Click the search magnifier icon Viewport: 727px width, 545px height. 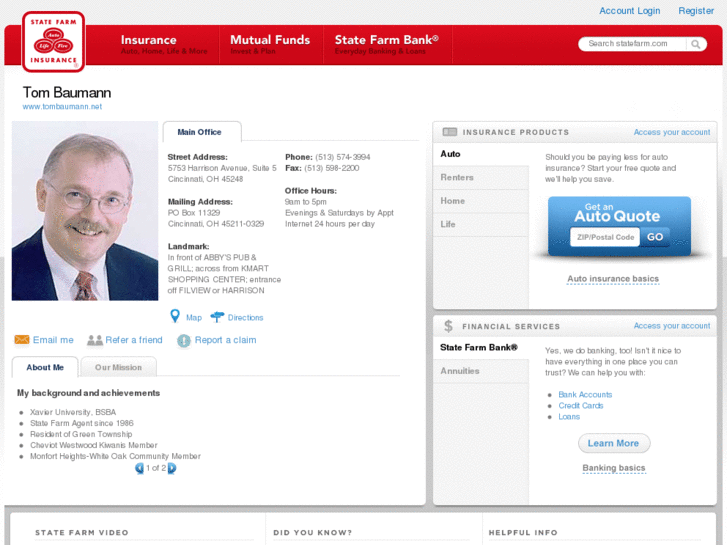[x=695, y=44]
